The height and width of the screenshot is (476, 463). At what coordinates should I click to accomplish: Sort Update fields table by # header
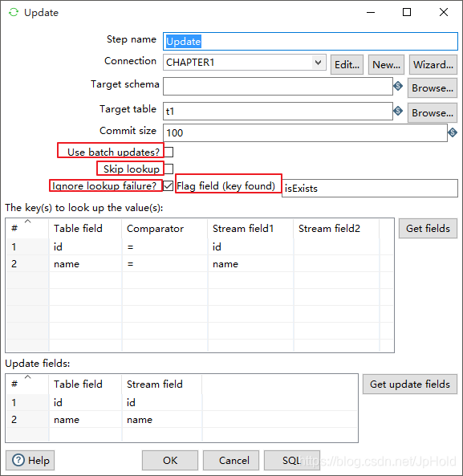27,384
